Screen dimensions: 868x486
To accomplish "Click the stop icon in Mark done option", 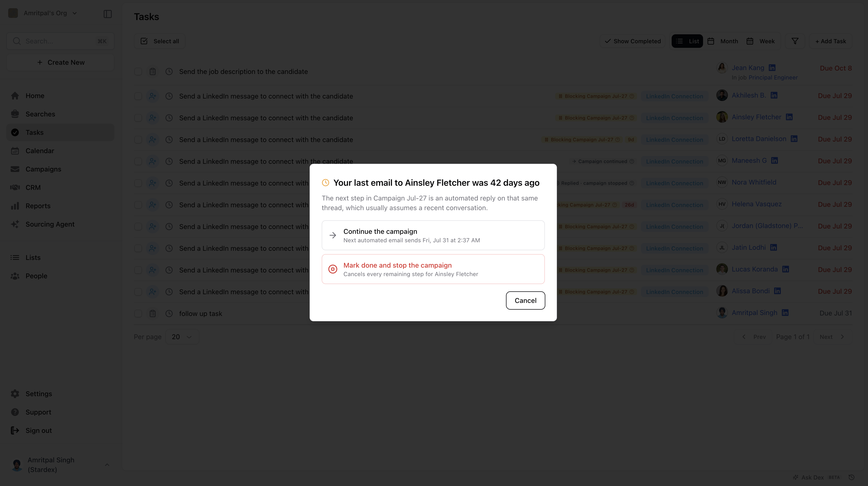I will coord(333,269).
